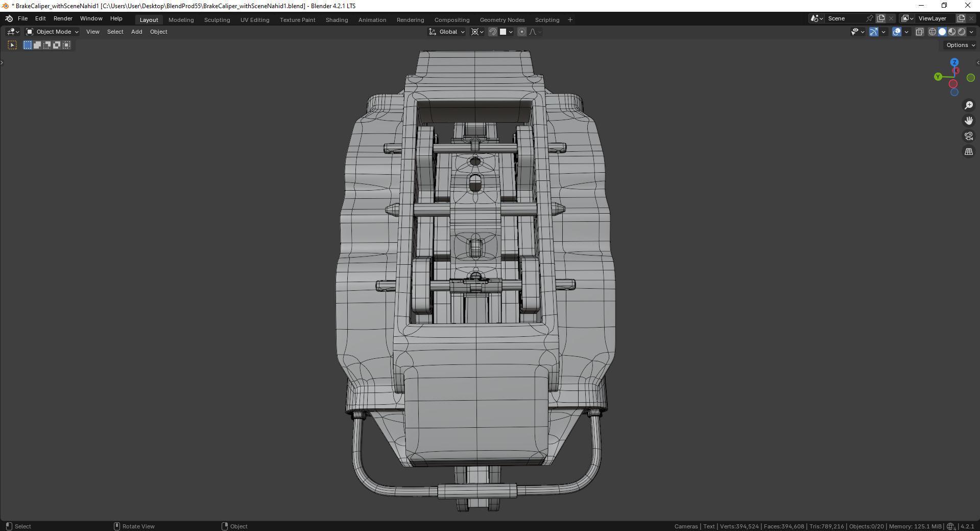Toggle X-ray mode
Viewport: 980px width, 531px height.
(920, 32)
